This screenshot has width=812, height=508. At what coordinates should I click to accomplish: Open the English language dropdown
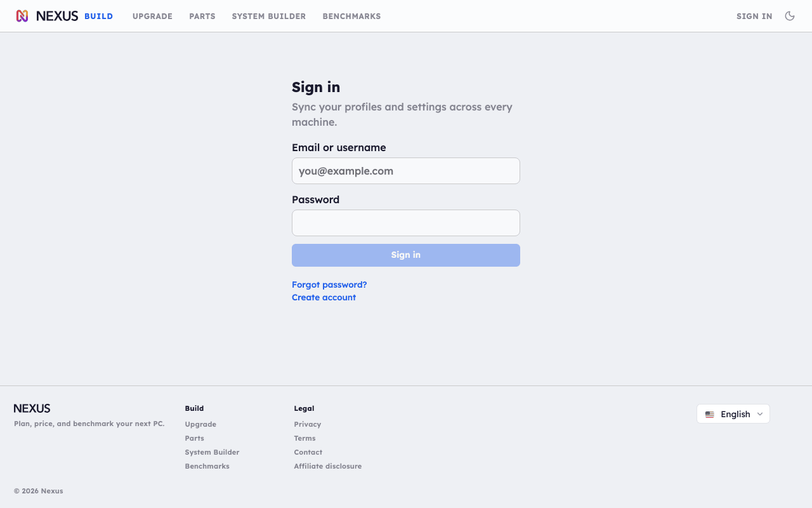point(733,414)
